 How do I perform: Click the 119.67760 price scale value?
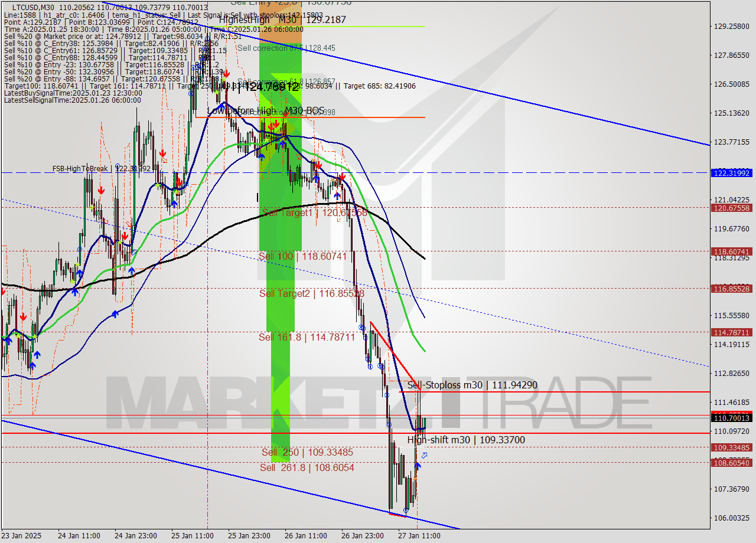[731, 229]
